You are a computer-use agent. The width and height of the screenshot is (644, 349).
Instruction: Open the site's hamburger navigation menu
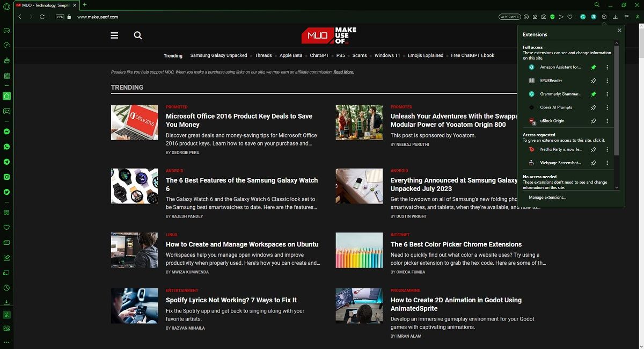pos(114,35)
